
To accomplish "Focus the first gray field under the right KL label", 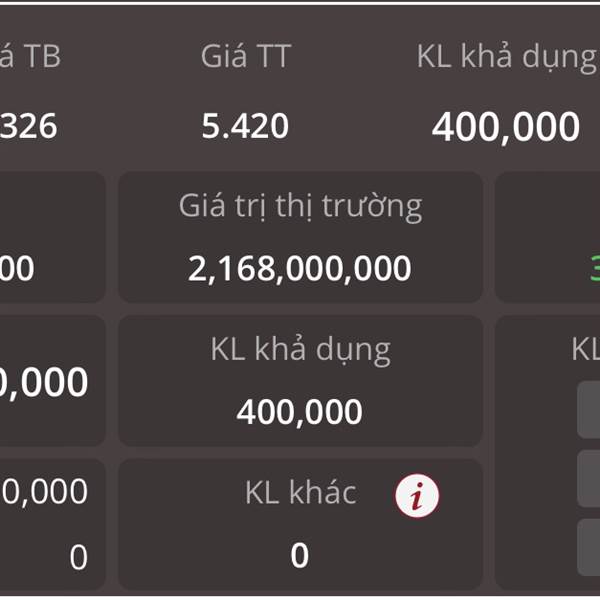I will click(589, 409).
